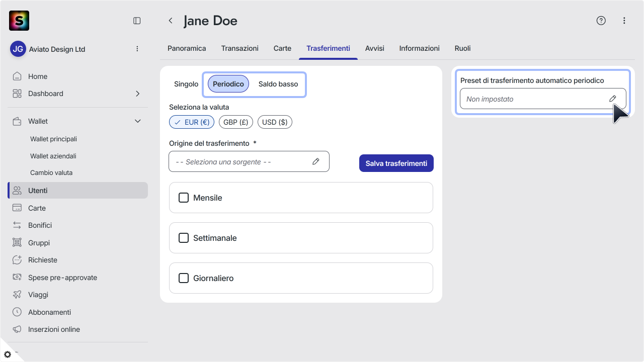
Task: Click the Richieste chat icon
Action: 17,260
